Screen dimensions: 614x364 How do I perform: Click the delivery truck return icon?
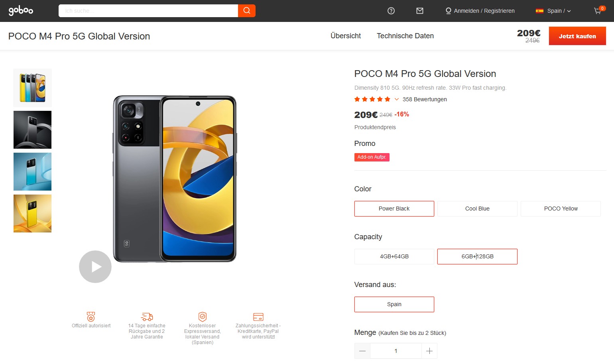click(147, 317)
